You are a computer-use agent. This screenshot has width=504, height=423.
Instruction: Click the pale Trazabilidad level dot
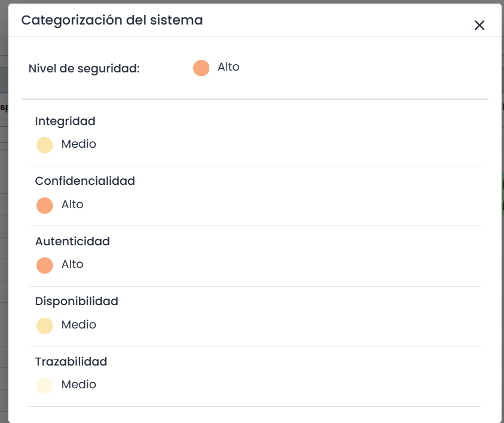45,385
